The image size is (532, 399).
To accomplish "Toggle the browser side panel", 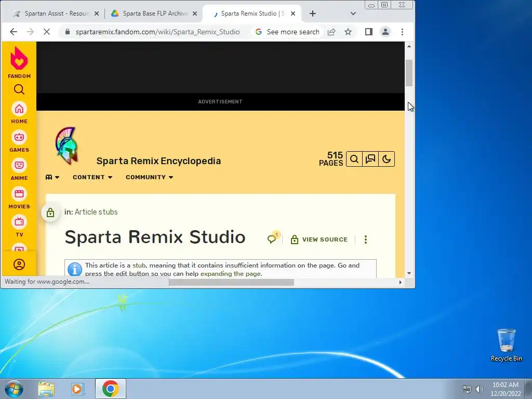I will point(369,32).
